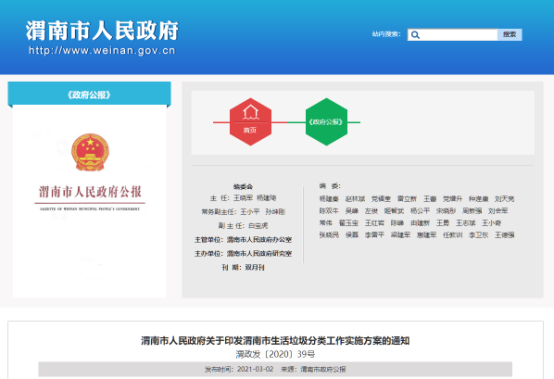This screenshot has width=554, height=379.
Task: Open the green 《政府公报》 hexagon
Action: pos(326,122)
